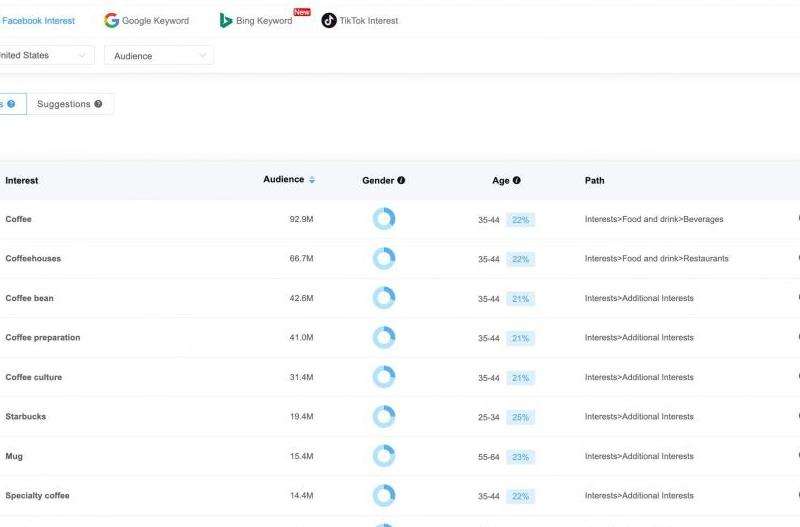Click the Mug gender donut chart
The width and height of the screenshot is (800, 527).
click(384, 456)
